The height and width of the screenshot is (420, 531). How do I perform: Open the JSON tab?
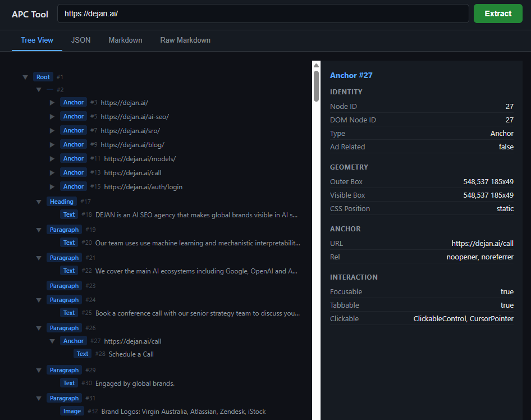(x=81, y=40)
